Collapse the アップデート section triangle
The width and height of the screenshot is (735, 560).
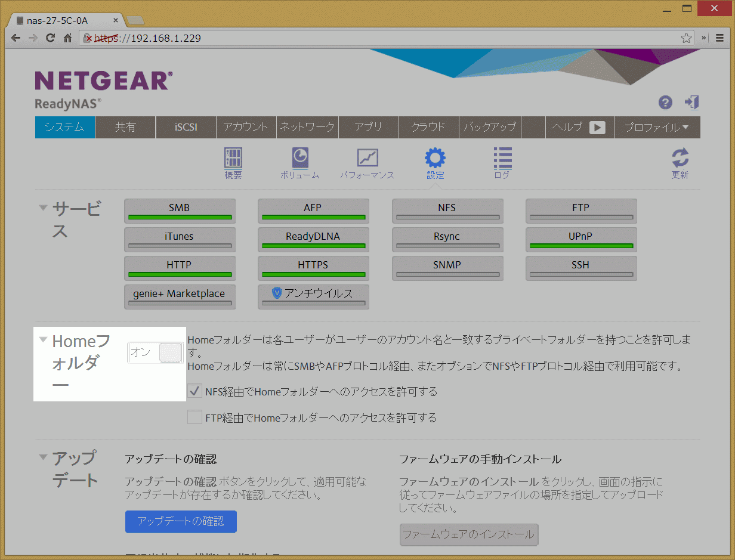(x=43, y=457)
